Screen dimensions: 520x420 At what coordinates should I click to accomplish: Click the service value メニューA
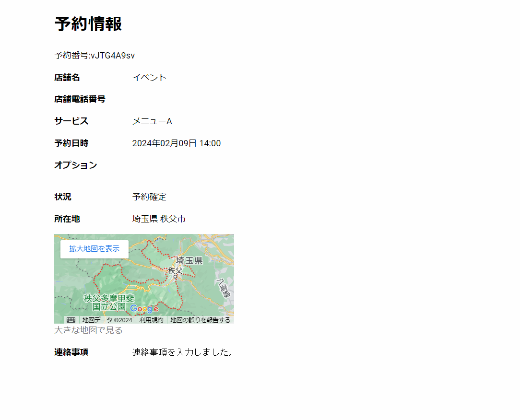click(152, 121)
